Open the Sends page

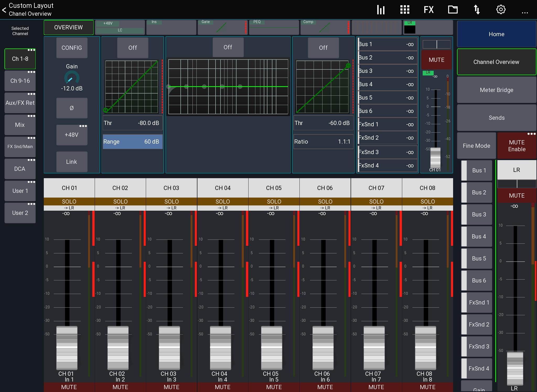point(496,118)
